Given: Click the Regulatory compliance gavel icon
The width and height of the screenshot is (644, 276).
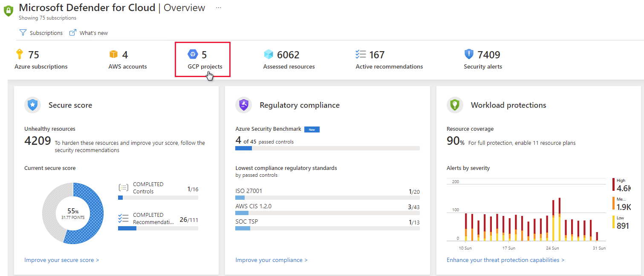Looking at the screenshot, I should 243,105.
